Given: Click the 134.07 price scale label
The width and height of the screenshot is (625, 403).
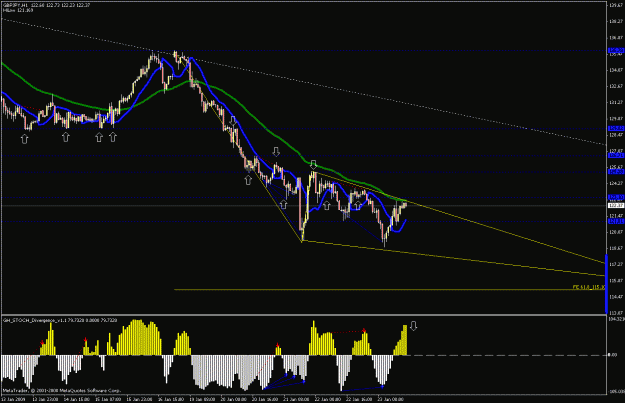Looking at the screenshot, I should click(616, 70).
